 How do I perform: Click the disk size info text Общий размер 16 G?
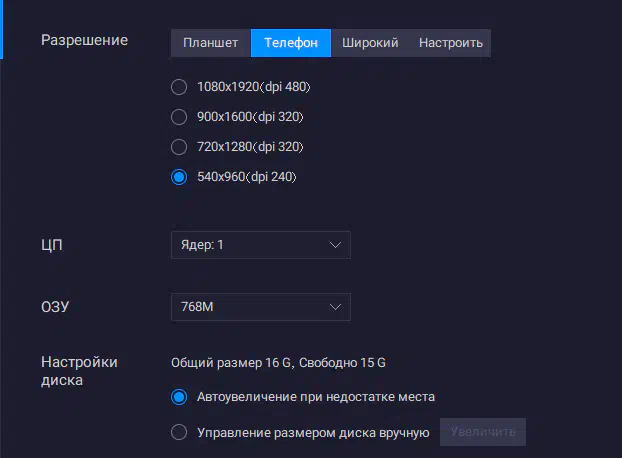231,363
